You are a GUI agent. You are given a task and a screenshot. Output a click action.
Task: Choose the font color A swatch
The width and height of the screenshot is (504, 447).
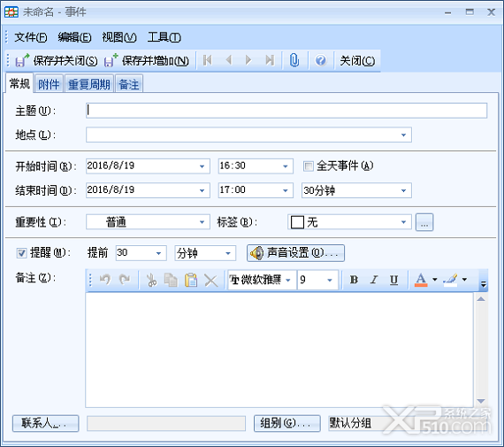coord(421,280)
